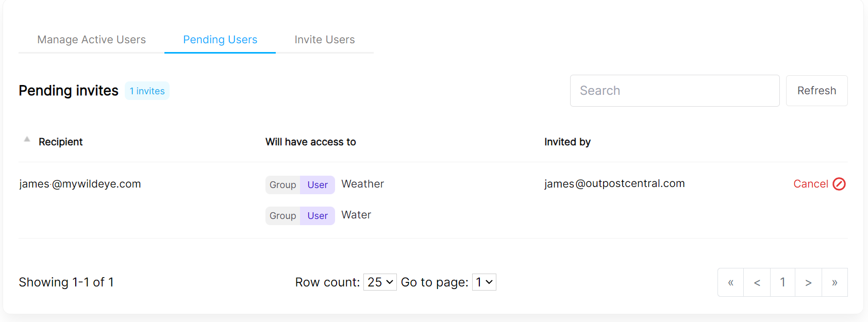
Task: Select the Pending Users tab
Action: [220, 40]
